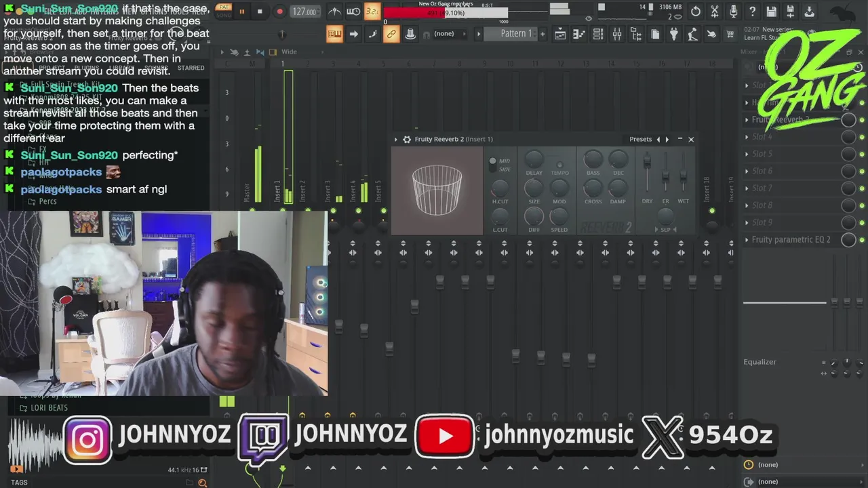This screenshot has height=488, width=868.
Task: Toggle step editing arrow icon
Action: coord(353,34)
